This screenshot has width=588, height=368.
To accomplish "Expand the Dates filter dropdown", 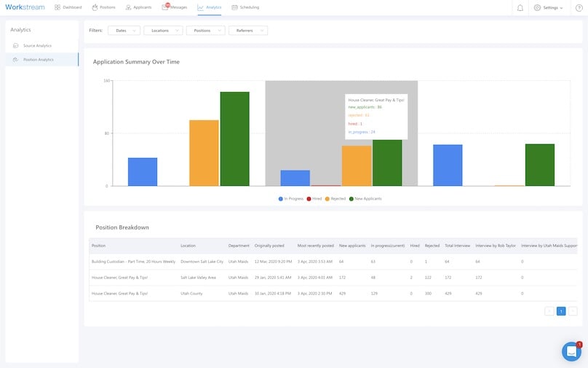I will 124,31.
